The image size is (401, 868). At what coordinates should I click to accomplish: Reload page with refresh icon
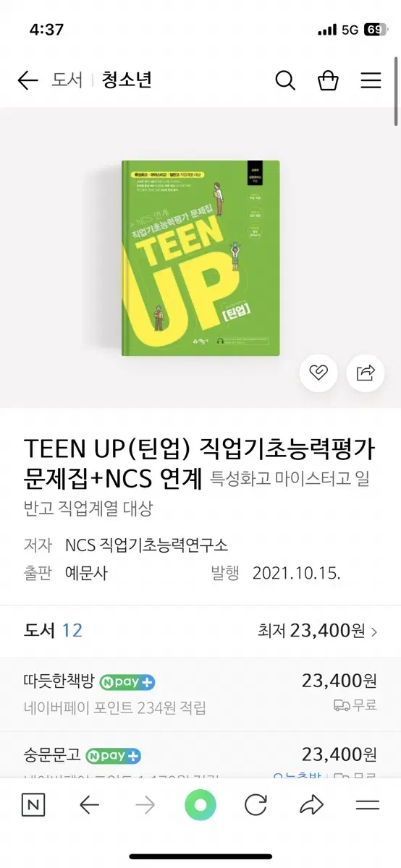coord(256,805)
